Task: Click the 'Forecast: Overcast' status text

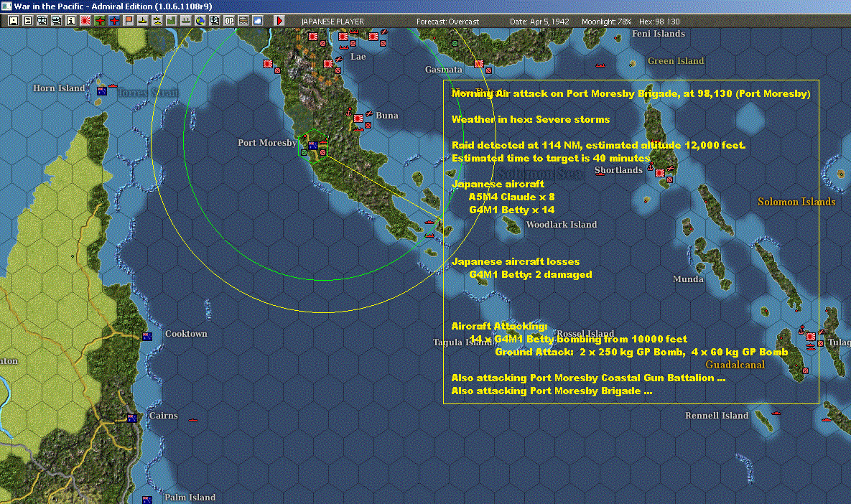Action: [x=447, y=22]
